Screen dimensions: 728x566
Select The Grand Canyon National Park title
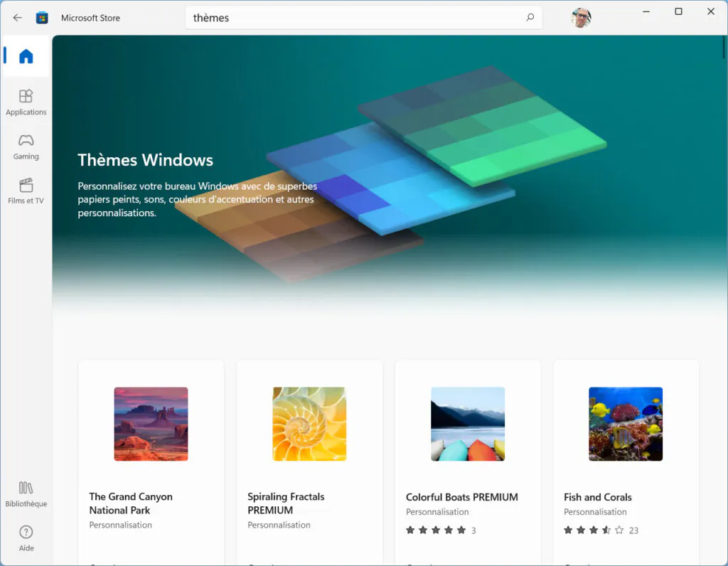pos(131,503)
